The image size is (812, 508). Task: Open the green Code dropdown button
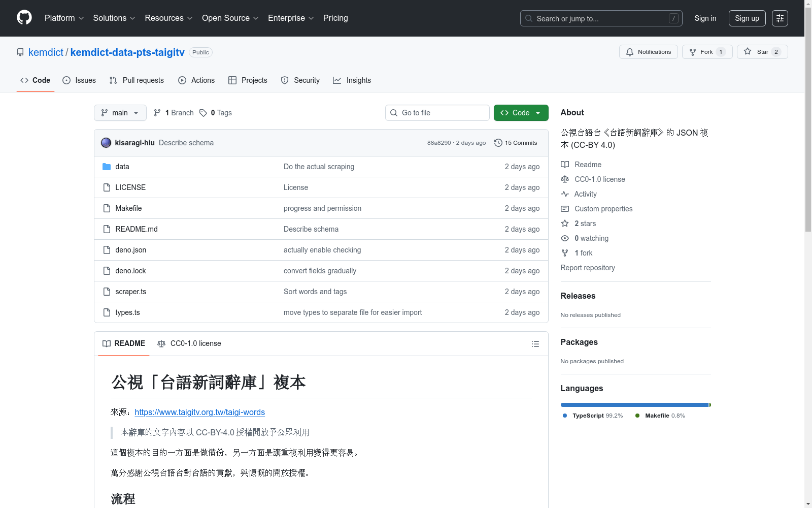pyautogui.click(x=521, y=113)
